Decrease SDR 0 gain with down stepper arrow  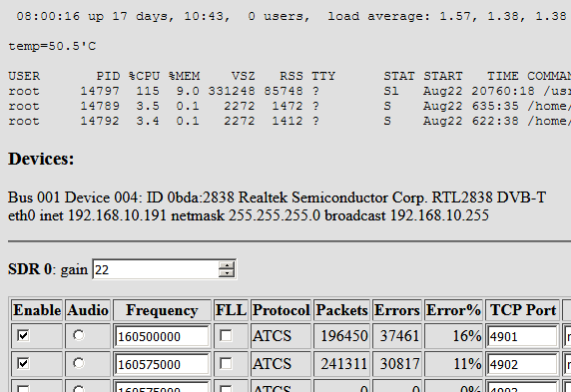click(227, 273)
